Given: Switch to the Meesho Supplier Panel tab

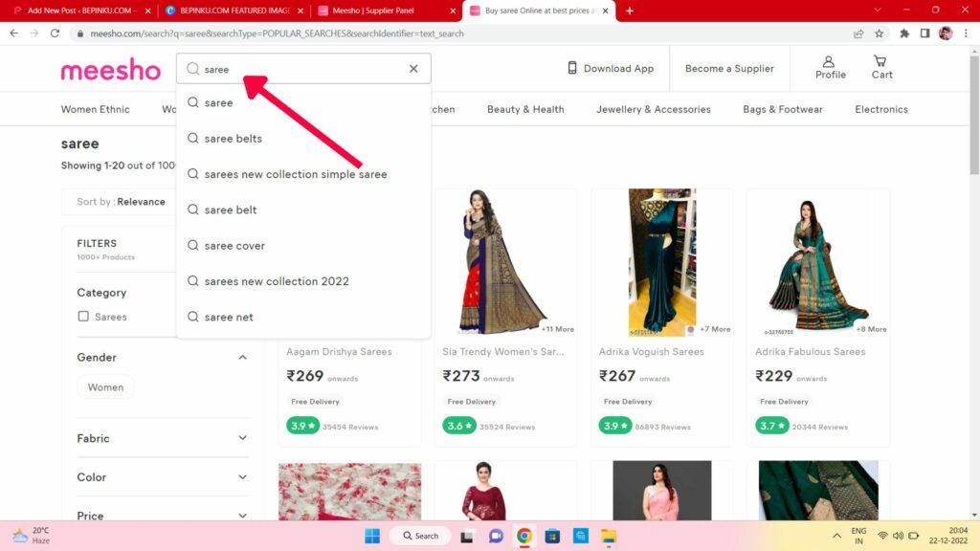Looking at the screenshot, I should 383,11.
